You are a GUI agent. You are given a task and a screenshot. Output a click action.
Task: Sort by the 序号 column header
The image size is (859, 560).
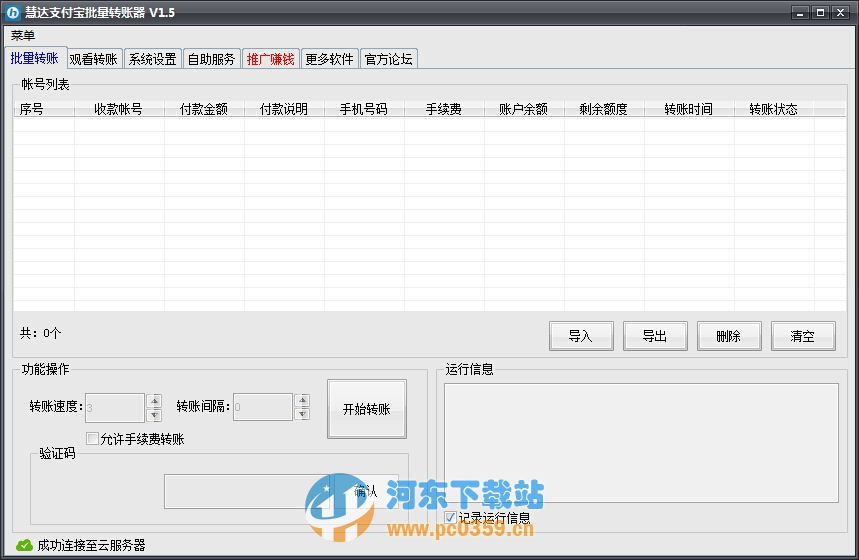[44, 109]
